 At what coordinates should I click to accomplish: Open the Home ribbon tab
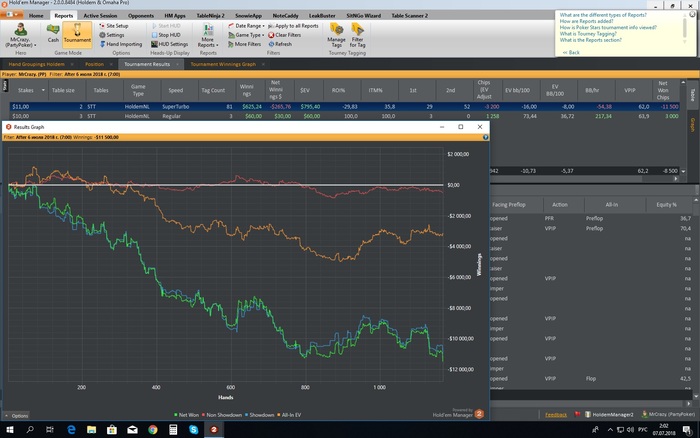click(36, 15)
